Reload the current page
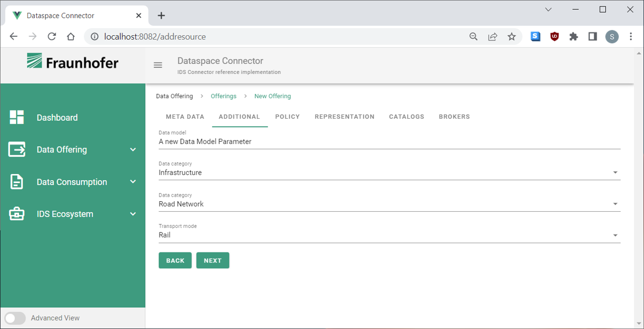644x329 pixels. coord(52,37)
